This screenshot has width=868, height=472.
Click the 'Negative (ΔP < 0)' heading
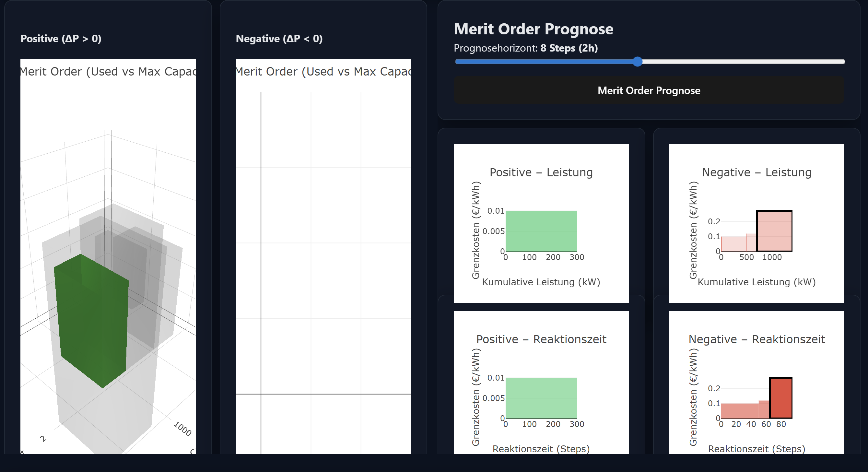coord(279,39)
